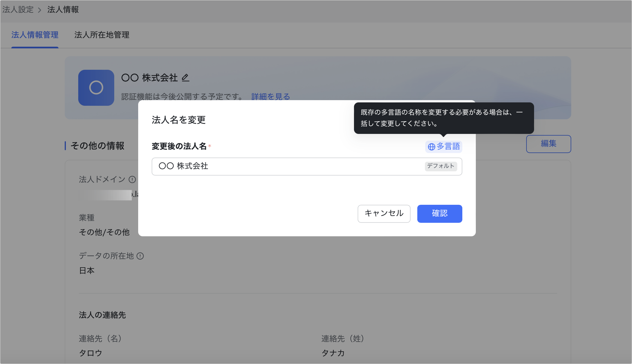Click info icon next to データの所在地
Screen dimensions: 632x364
(140, 256)
